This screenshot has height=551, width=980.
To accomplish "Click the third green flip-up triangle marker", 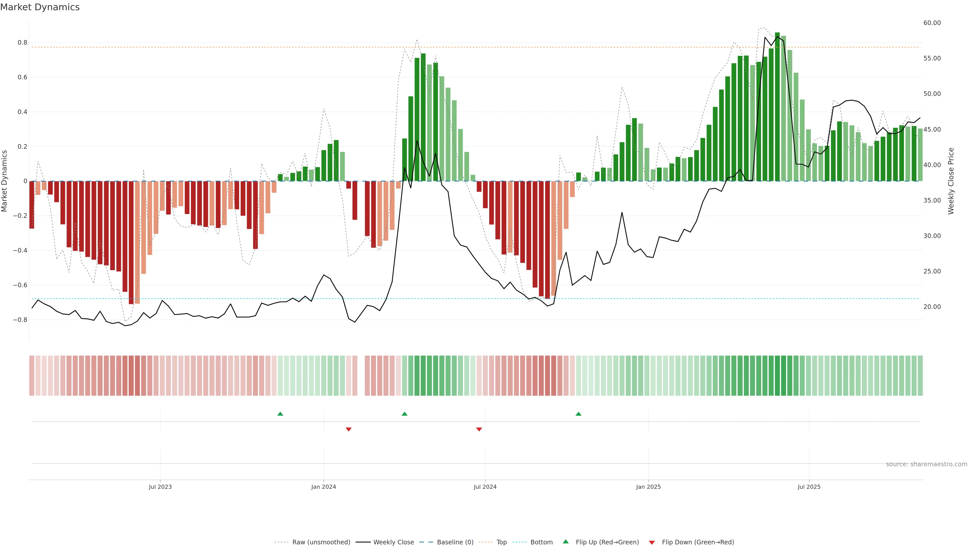I will point(578,414).
